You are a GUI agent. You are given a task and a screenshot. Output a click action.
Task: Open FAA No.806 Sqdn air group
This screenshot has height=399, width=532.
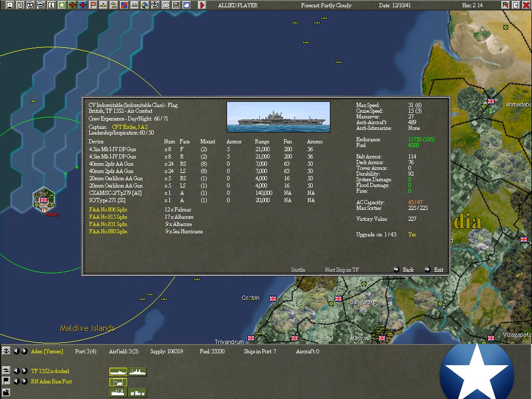(x=108, y=210)
